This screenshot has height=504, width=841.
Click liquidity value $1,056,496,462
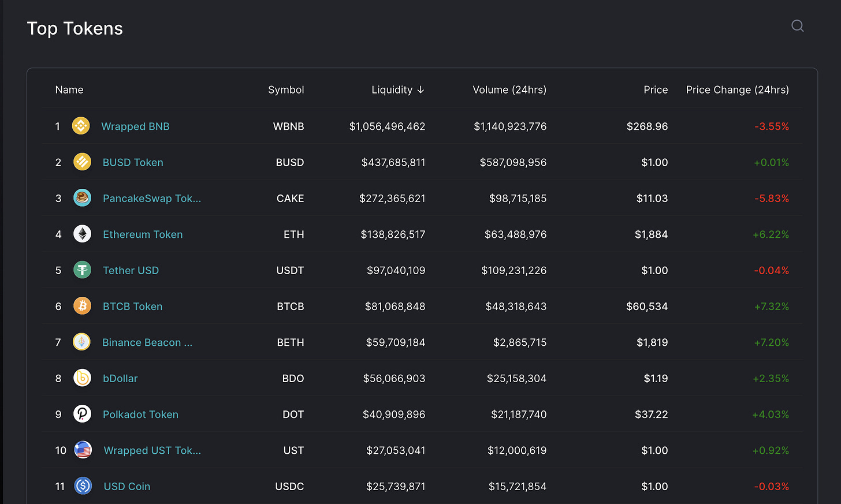(x=387, y=126)
